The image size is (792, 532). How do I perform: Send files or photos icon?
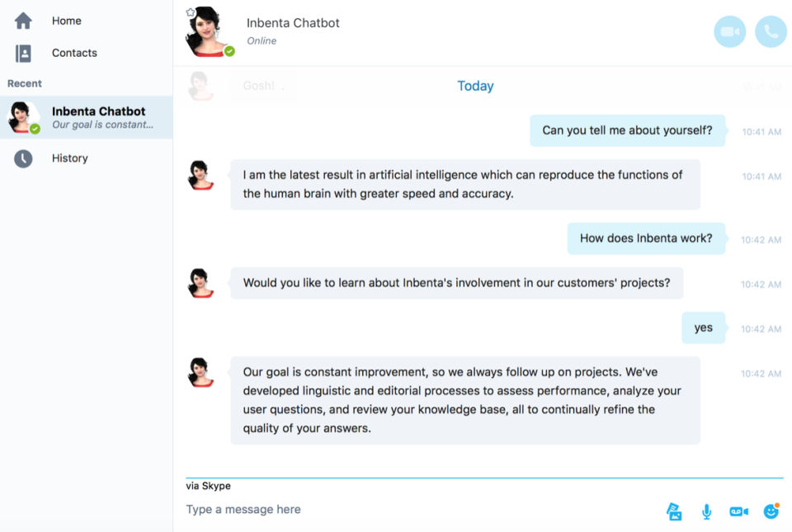click(674, 511)
